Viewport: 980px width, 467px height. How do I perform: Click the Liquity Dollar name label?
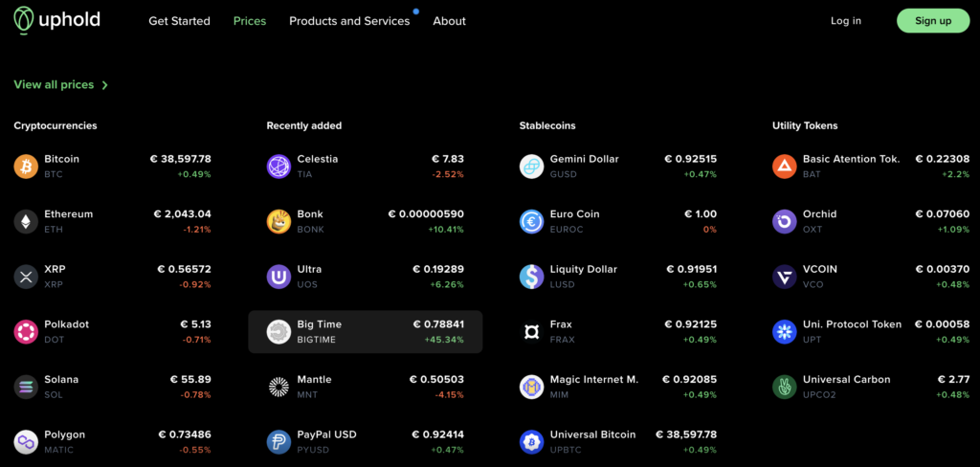(584, 270)
